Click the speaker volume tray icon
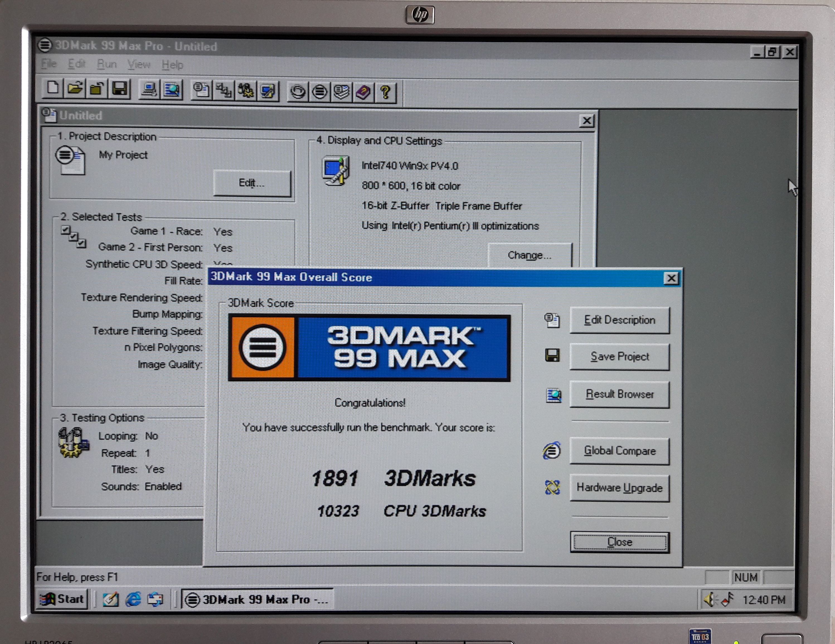This screenshot has height=644, width=835. click(709, 599)
